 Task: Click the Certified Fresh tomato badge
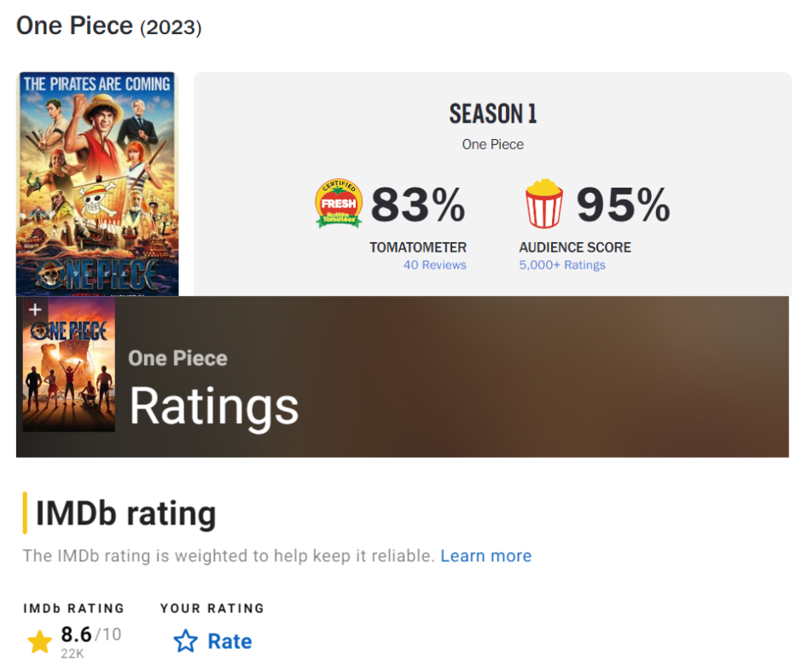(x=339, y=204)
